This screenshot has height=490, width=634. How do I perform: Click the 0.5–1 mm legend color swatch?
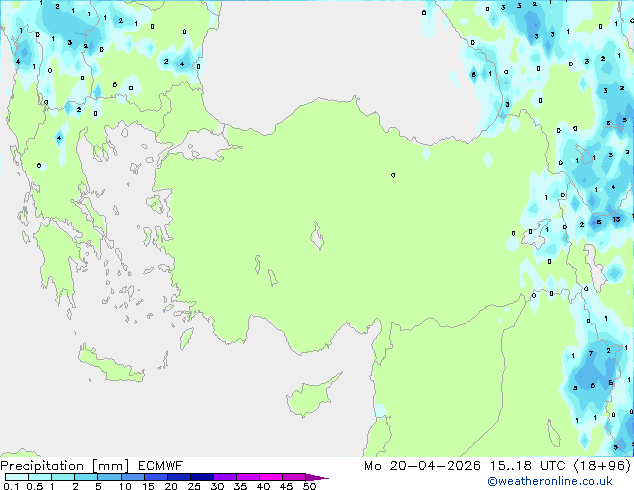coord(40,477)
